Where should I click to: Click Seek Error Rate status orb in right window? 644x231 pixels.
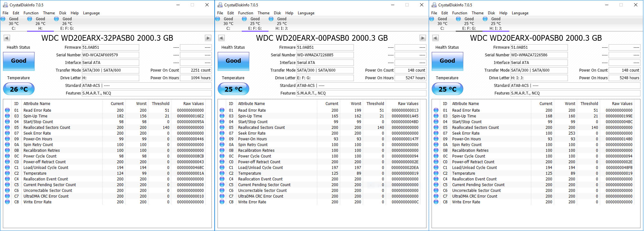(436, 133)
